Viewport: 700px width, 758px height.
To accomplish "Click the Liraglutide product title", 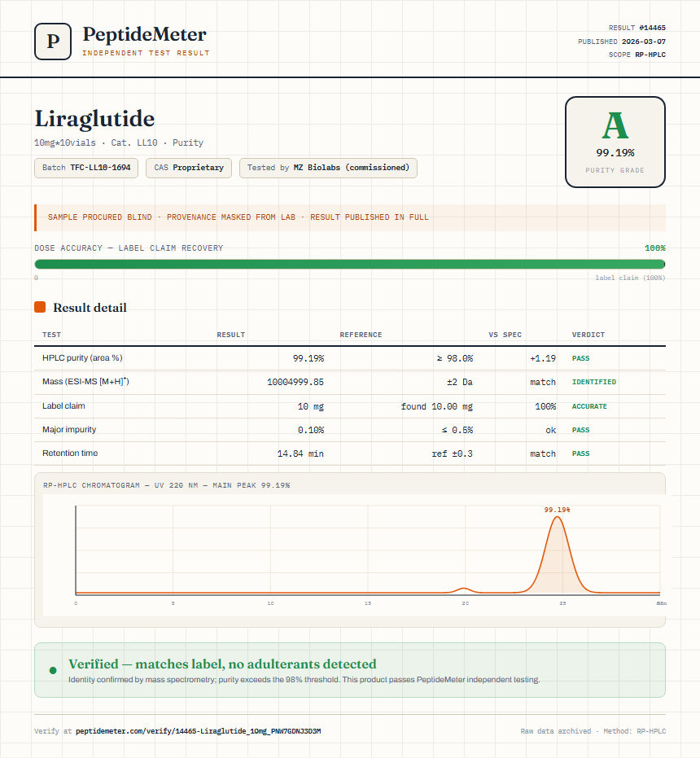I will pos(94,118).
